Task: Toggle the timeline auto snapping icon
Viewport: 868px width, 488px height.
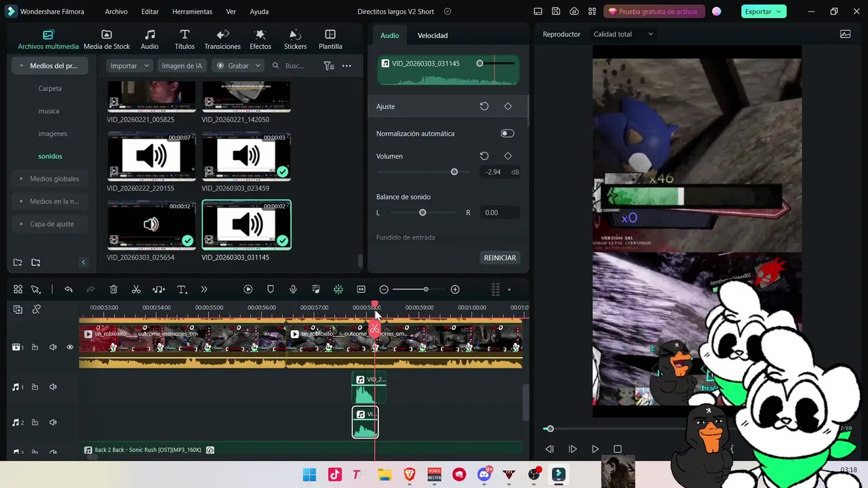Action: pyautogui.click(x=338, y=289)
